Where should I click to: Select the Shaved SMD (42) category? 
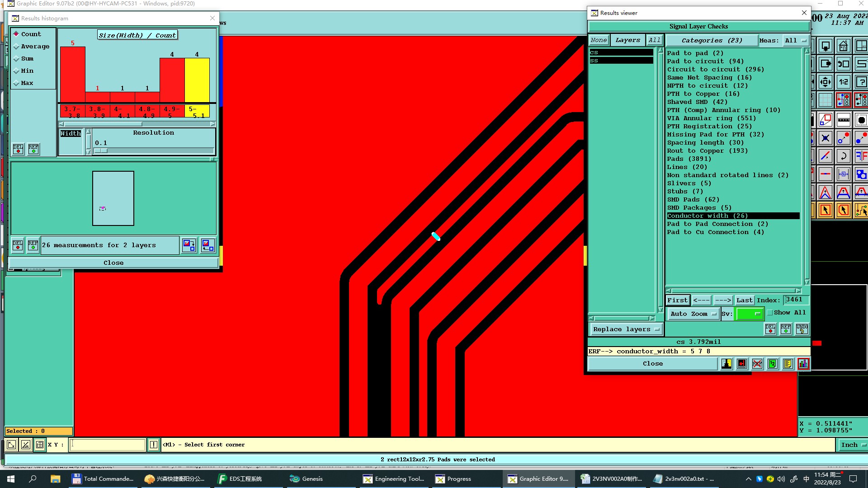pos(697,102)
